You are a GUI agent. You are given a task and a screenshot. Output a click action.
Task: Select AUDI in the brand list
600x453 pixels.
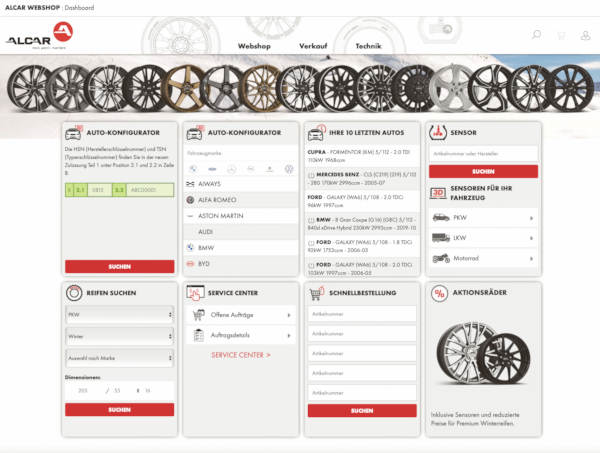pyautogui.click(x=241, y=232)
